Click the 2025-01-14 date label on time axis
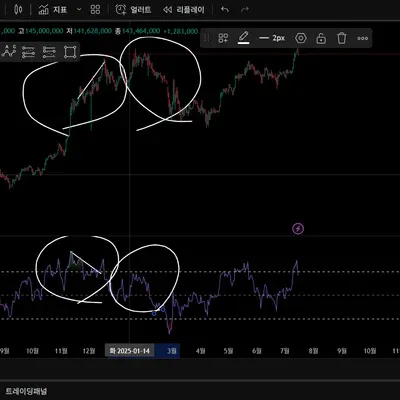 coord(130,351)
